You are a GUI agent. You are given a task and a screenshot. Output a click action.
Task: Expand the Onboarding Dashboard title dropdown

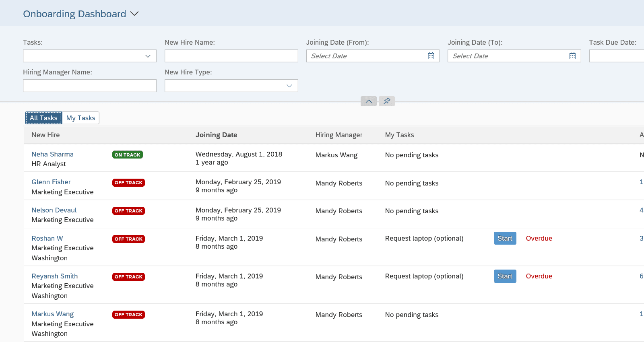[134, 14]
